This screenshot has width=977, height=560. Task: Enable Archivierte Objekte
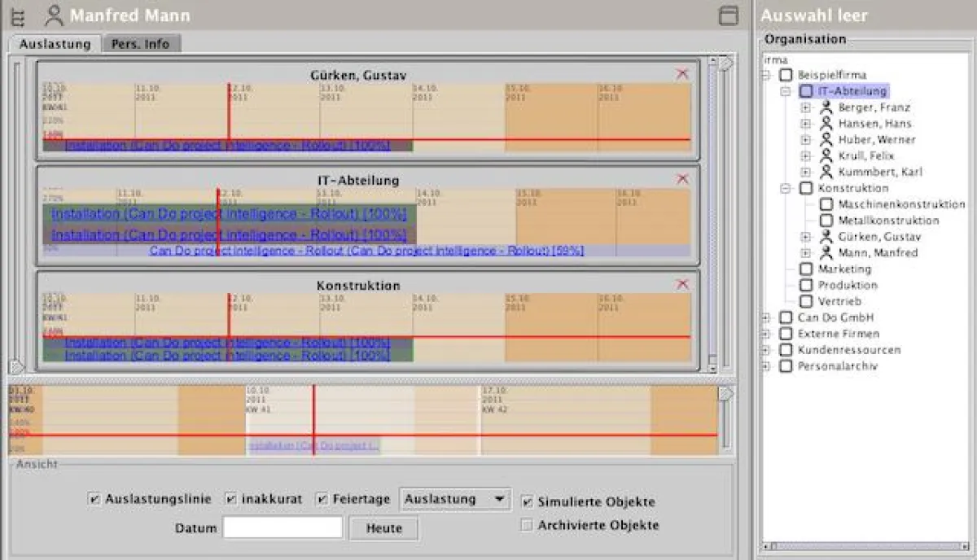pyautogui.click(x=527, y=525)
